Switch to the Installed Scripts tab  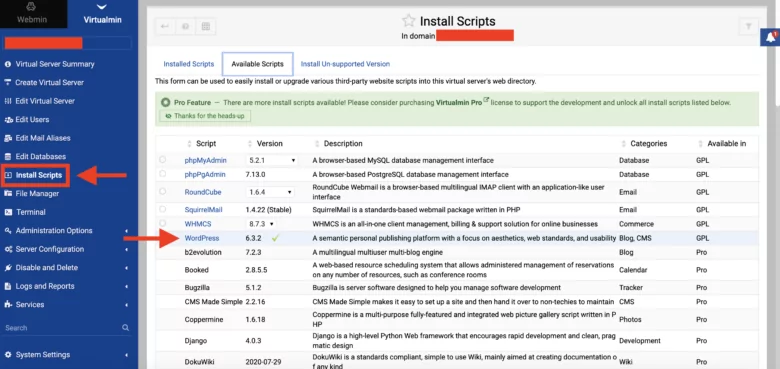[x=189, y=64]
